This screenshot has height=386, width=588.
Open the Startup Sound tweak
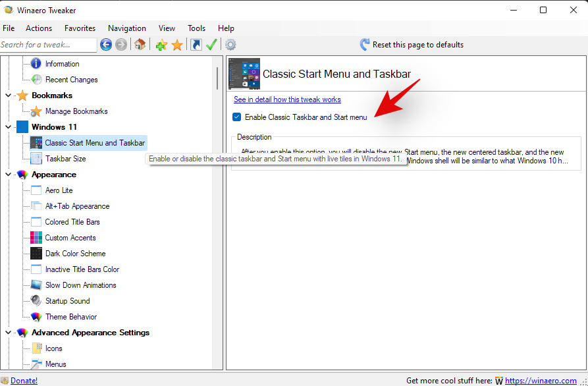[67, 301]
